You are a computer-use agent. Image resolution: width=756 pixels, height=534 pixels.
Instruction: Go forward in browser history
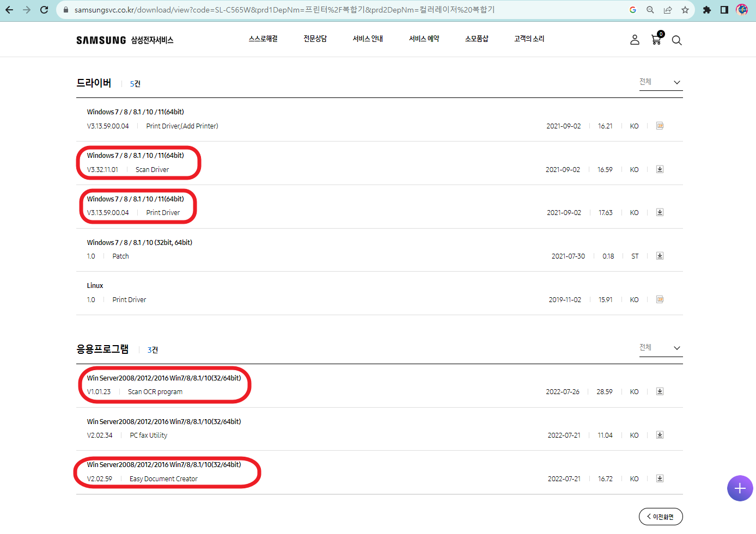pyautogui.click(x=27, y=10)
